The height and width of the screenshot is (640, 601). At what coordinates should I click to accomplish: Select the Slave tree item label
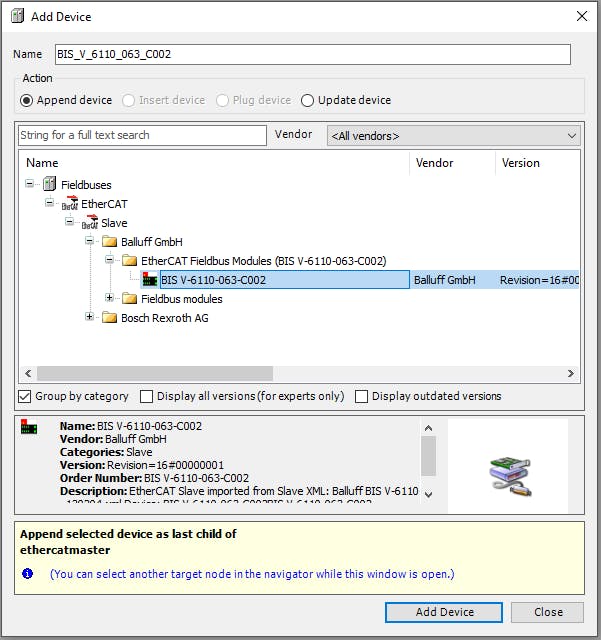point(114,223)
